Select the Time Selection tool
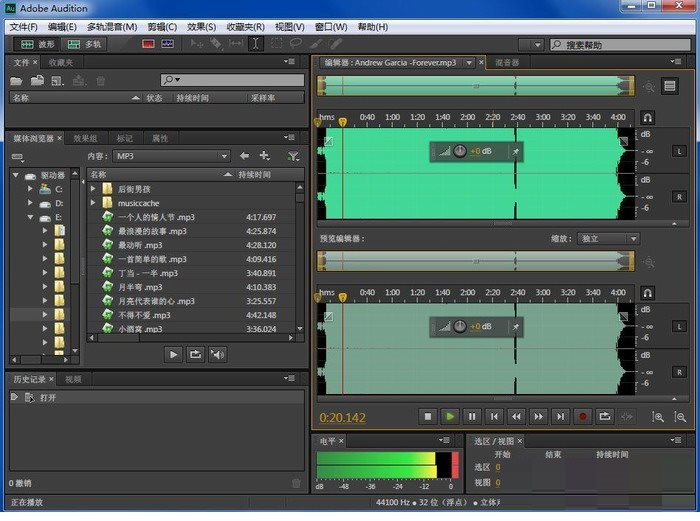This screenshot has width=700, height=521. (256, 44)
